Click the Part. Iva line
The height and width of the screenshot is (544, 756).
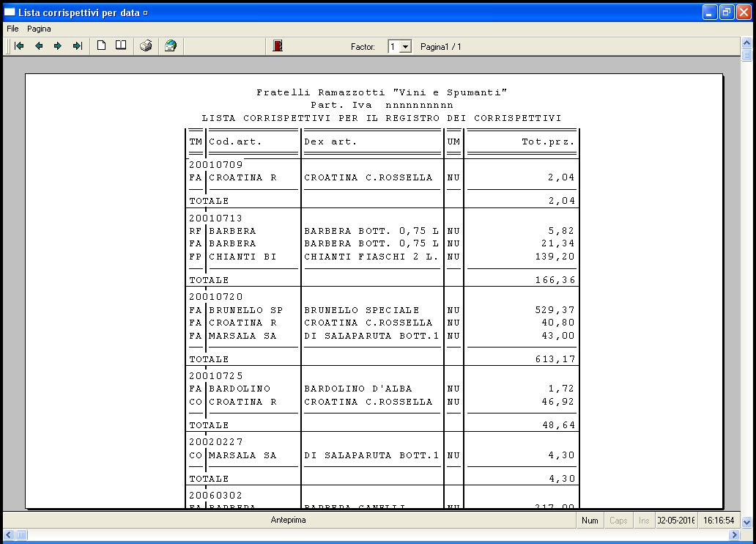[382, 105]
